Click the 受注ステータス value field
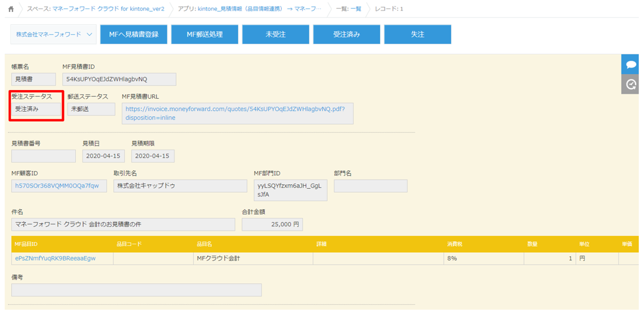644x314 pixels. click(36, 109)
